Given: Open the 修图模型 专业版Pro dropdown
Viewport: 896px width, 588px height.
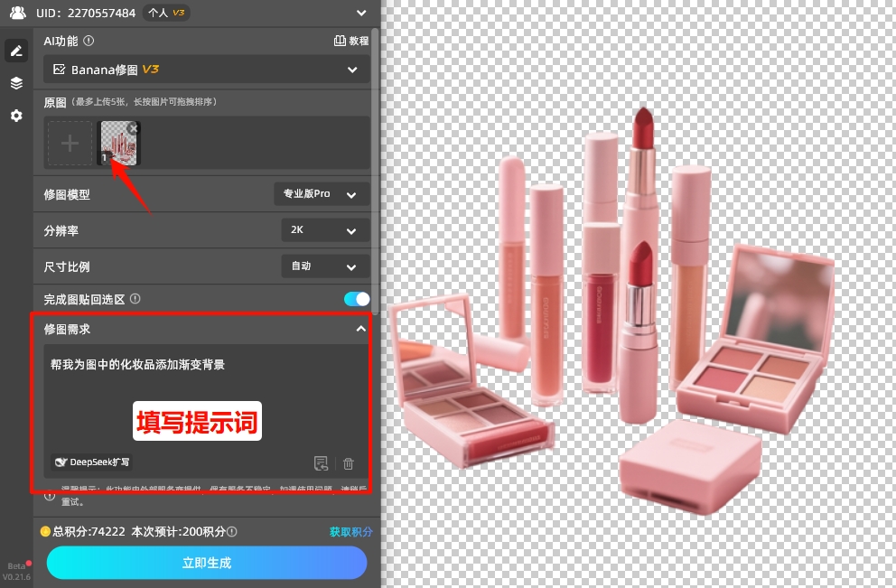Looking at the screenshot, I should pyautogui.click(x=321, y=194).
